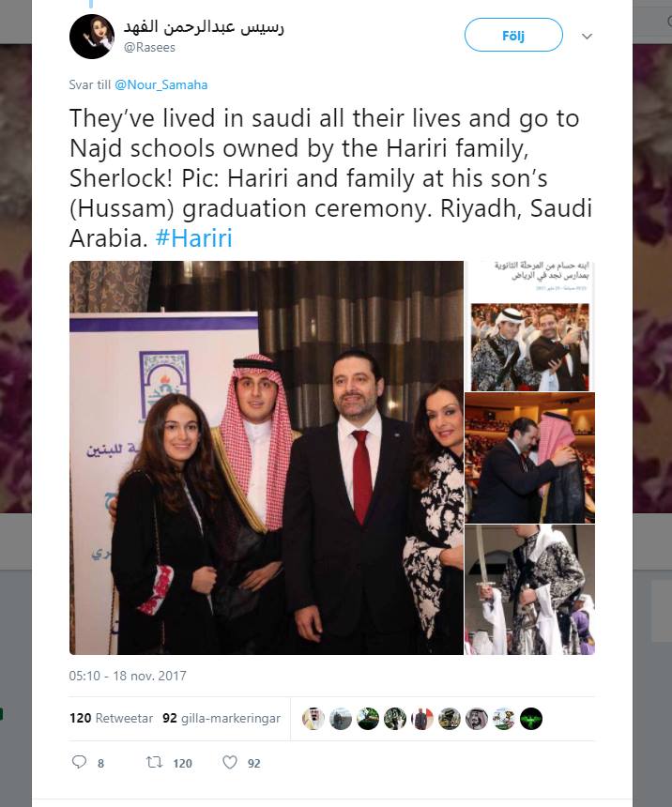Screen dimensions: 672x807
Task: Open the seventh liker avatar
Action: 477,719
